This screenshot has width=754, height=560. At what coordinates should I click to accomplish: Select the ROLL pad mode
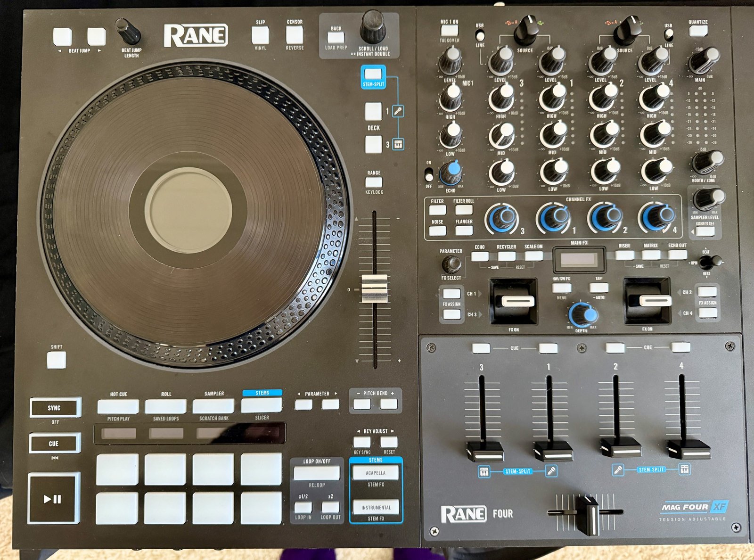tap(166, 406)
